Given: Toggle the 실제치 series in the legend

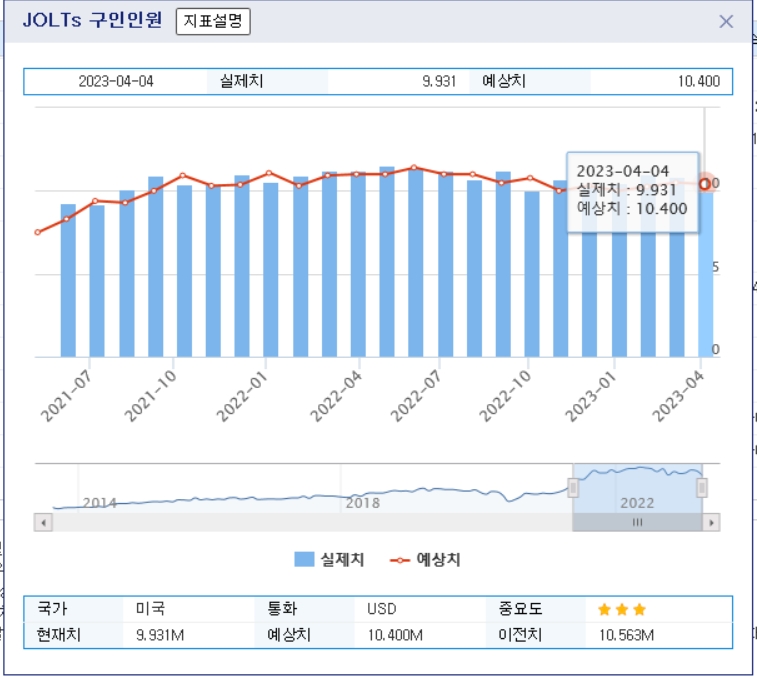Looking at the screenshot, I should click(329, 560).
